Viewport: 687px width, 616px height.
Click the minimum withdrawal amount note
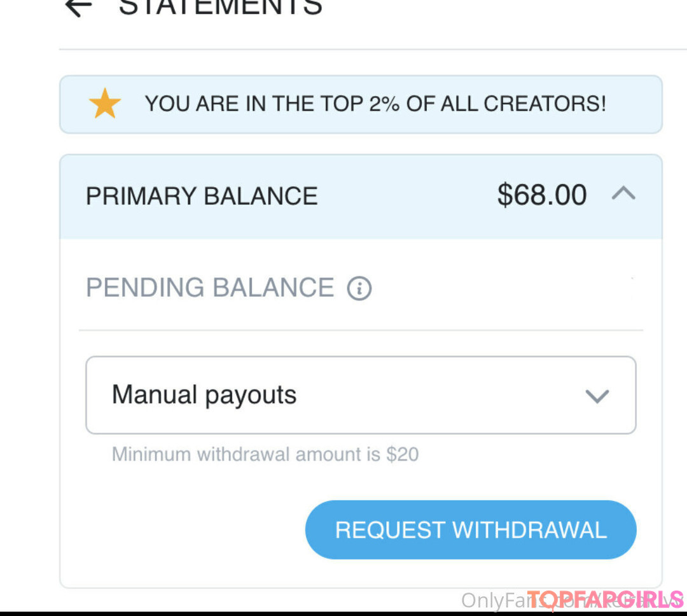(x=265, y=454)
